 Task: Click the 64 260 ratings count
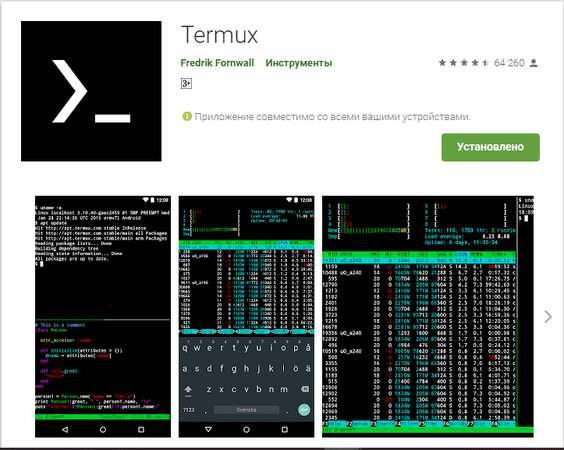[x=509, y=63]
